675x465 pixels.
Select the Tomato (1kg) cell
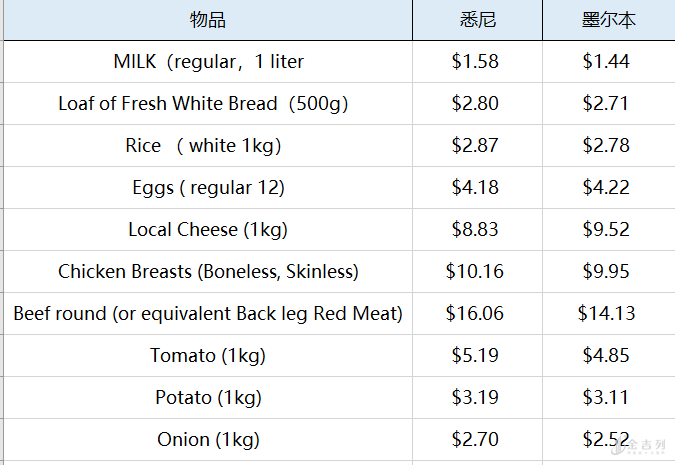click(208, 356)
